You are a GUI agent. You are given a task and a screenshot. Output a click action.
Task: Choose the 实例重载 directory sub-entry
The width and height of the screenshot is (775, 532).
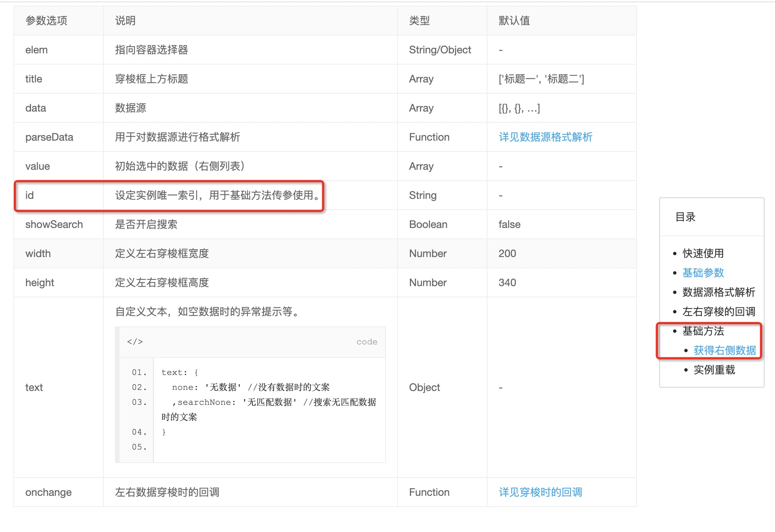(x=714, y=370)
